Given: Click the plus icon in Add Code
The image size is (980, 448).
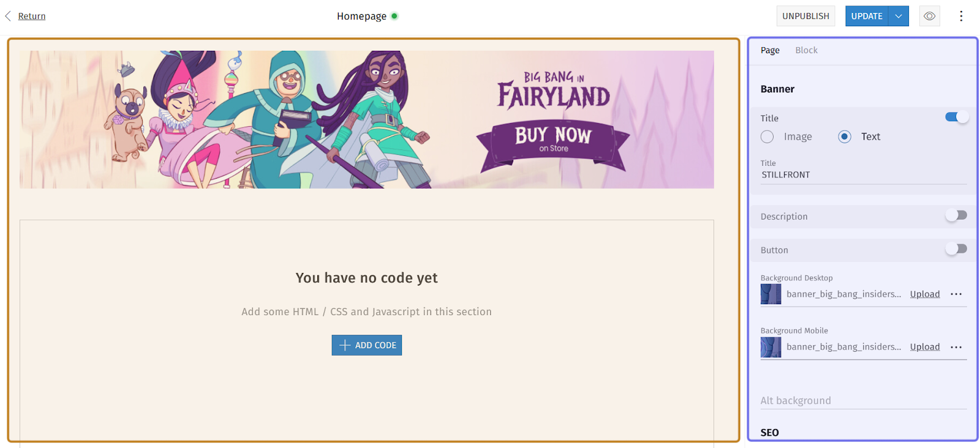Looking at the screenshot, I should click(345, 345).
